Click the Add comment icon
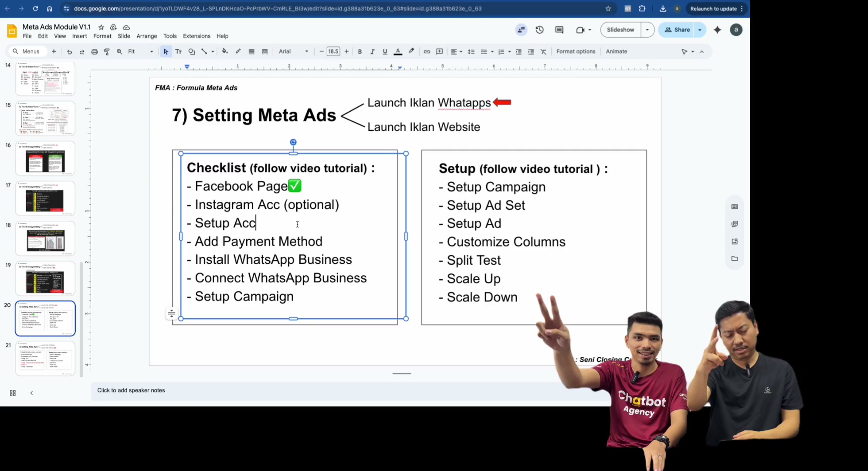868x471 pixels. point(440,51)
